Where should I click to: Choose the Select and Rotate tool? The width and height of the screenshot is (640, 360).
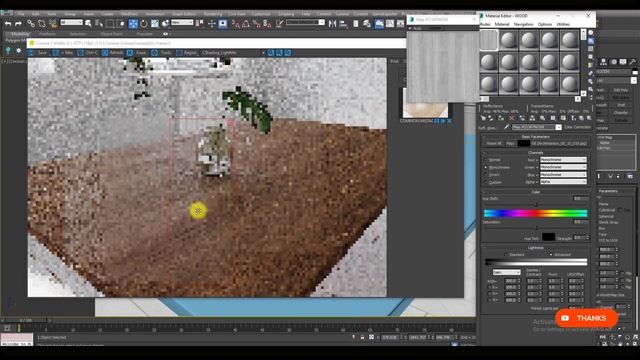(x=144, y=24)
